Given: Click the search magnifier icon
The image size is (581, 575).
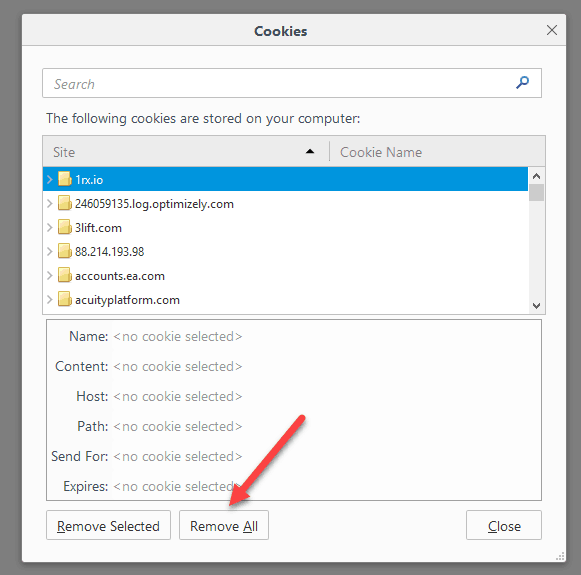Looking at the screenshot, I should pyautogui.click(x=522, y=83).
